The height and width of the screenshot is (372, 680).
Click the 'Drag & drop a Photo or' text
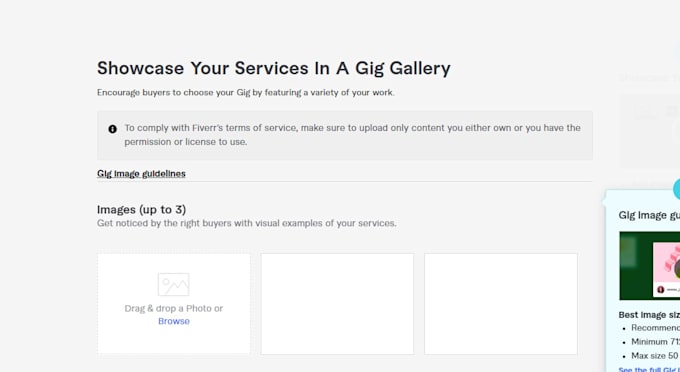tap(173, 308)
